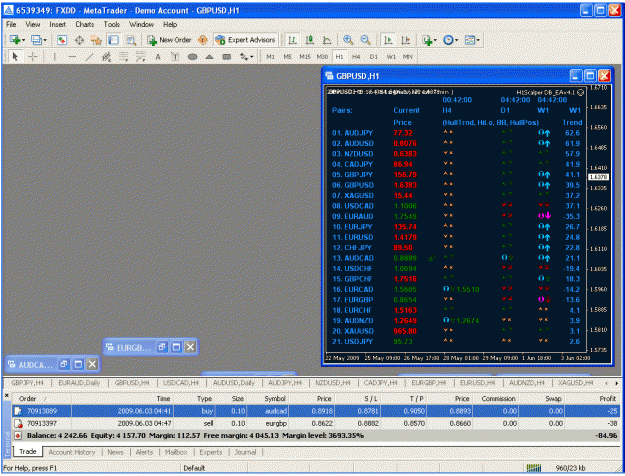Select the Trendline drawing tool
The height and width of the screenshot is (476, 625).
tap(89, 57)
